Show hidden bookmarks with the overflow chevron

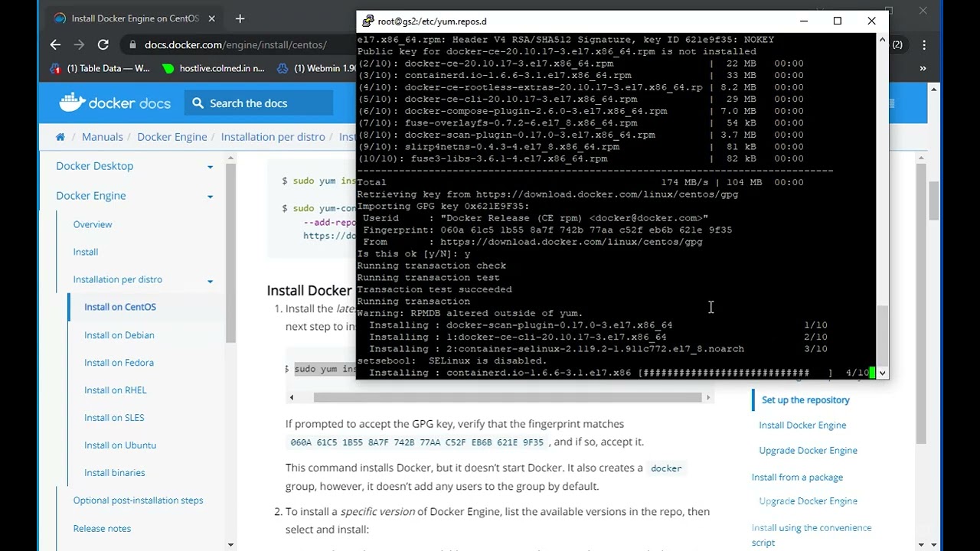(x=923, y=68)
